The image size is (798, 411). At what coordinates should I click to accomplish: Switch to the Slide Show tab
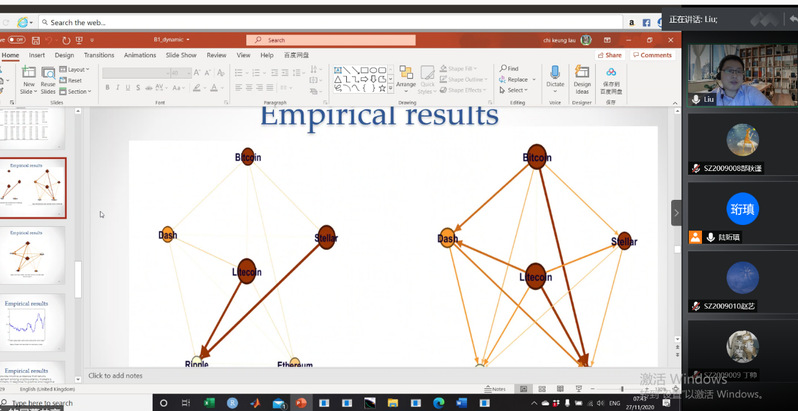[181, 55]
